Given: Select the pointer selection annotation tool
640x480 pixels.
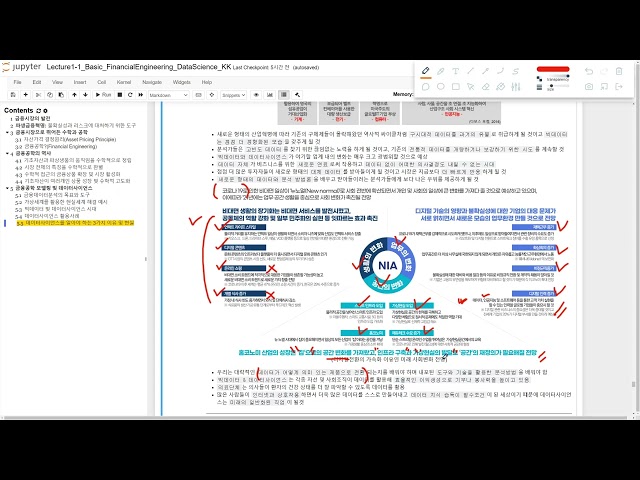Looking at the screenshot, I should coord(471,87).
